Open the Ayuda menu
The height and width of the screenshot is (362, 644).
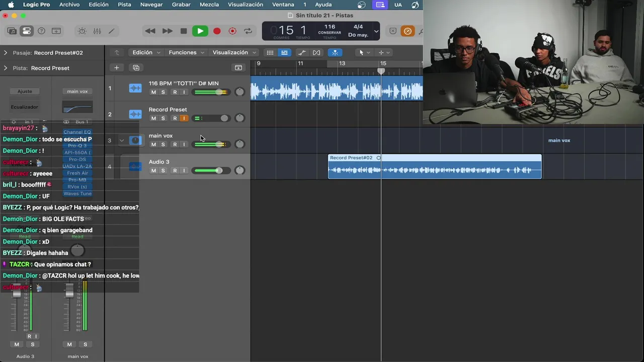(324, 5)
